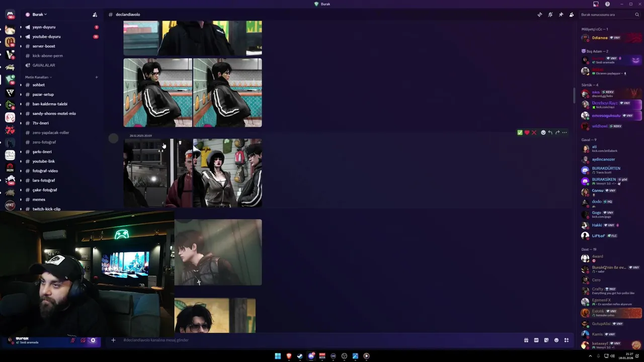Click the plus icon to create channel
The height and width of the screenshot is (362, 644).
pyautogui.click(x=96, y=77)
